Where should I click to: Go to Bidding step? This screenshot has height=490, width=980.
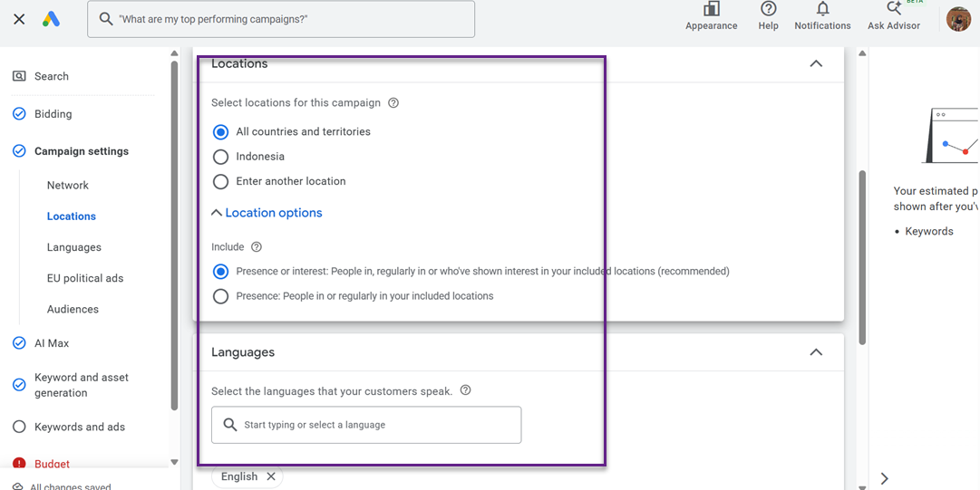pyautogui.click(x=53, y=114)
